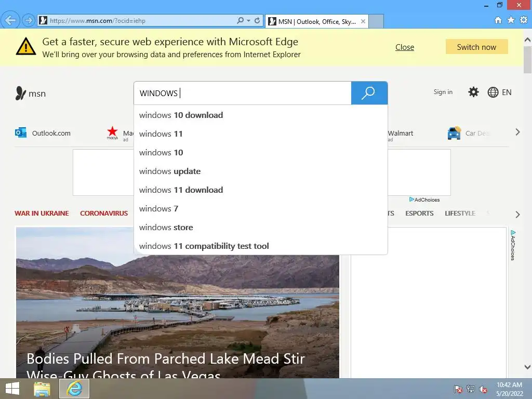Screen dimensions: 532x399
Task: Choose suggestion 'windows store'
Action: 261,227
